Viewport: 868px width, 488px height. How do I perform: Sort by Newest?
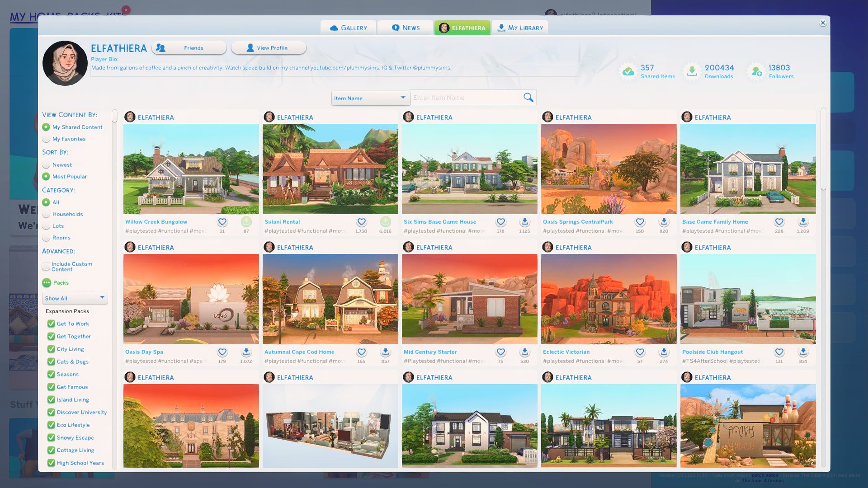tap(46, 165)
